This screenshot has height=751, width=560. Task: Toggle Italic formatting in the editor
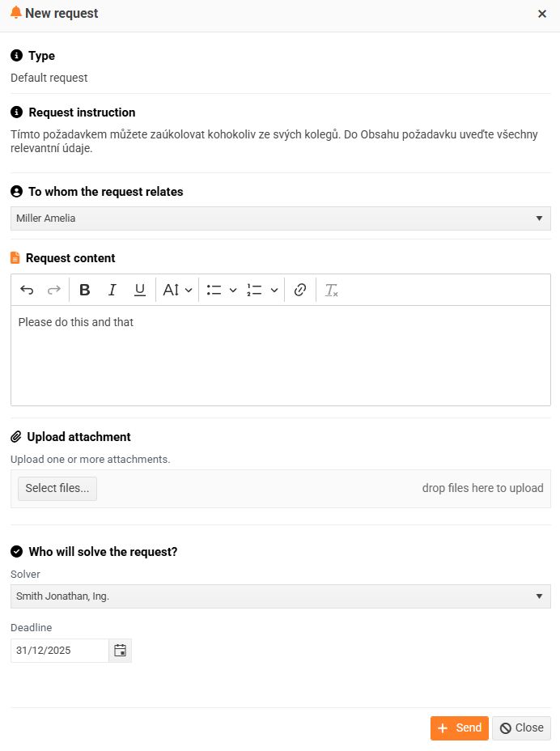point(112,290)
